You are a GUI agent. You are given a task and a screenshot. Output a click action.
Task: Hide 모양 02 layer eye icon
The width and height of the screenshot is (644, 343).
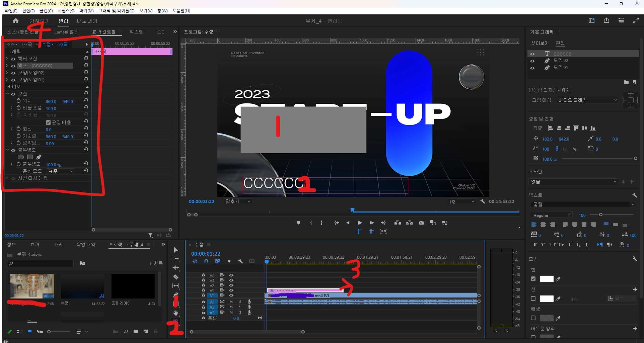532,61
